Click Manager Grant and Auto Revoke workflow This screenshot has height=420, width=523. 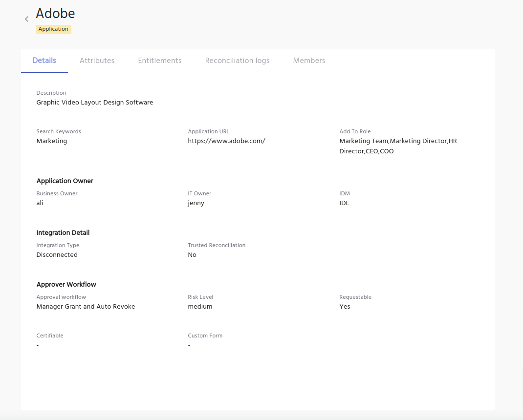click(86, 307)
